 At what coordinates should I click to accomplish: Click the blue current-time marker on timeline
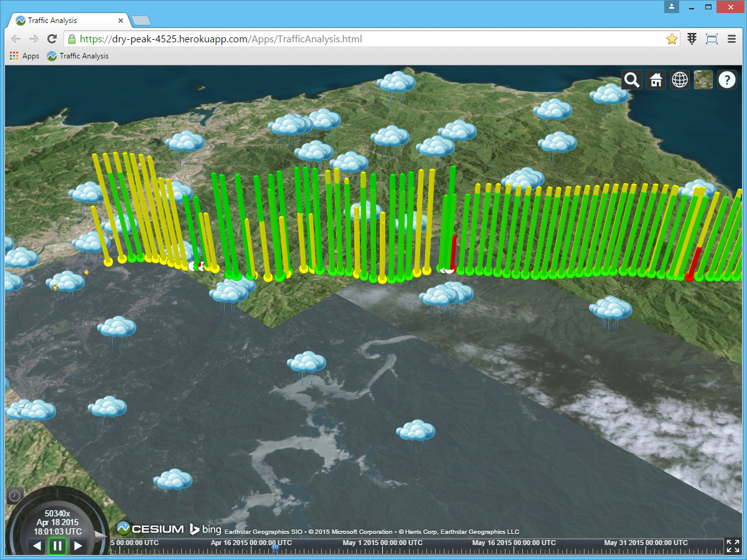coord(275,548)
